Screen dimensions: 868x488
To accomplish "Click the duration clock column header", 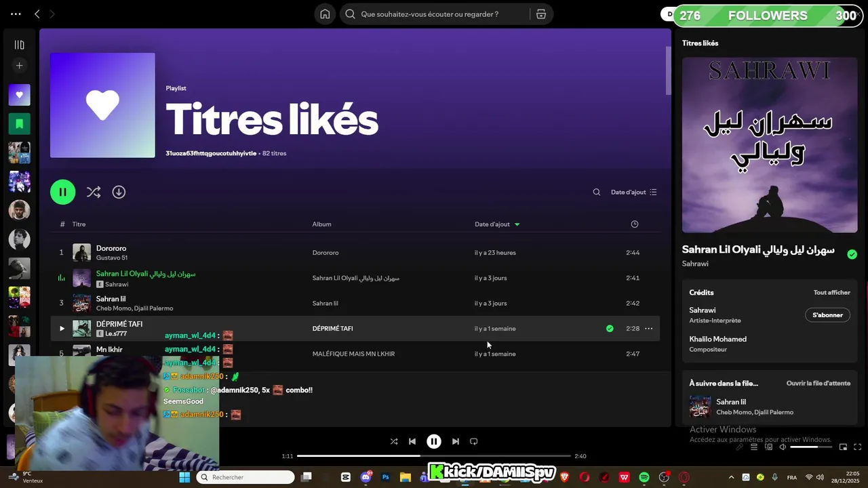I will point(635,224).
